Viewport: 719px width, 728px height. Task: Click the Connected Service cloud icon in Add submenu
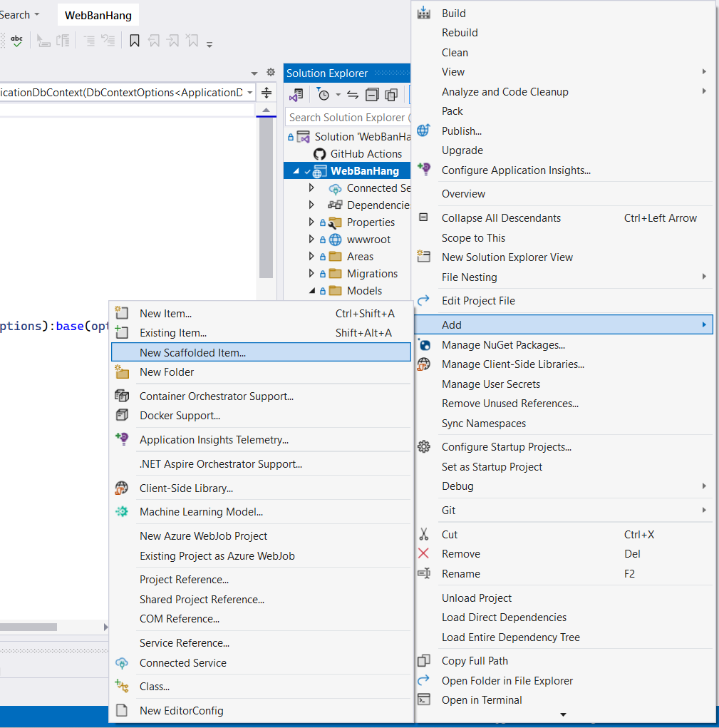[122, 662]
